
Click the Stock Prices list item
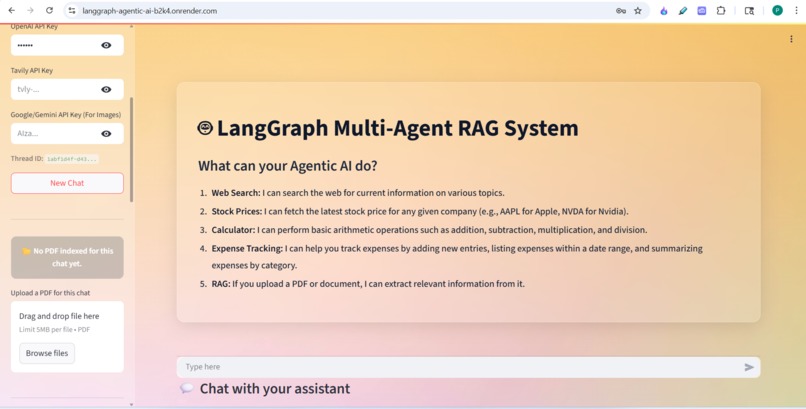pyautogui.click(x=420, y=211)
